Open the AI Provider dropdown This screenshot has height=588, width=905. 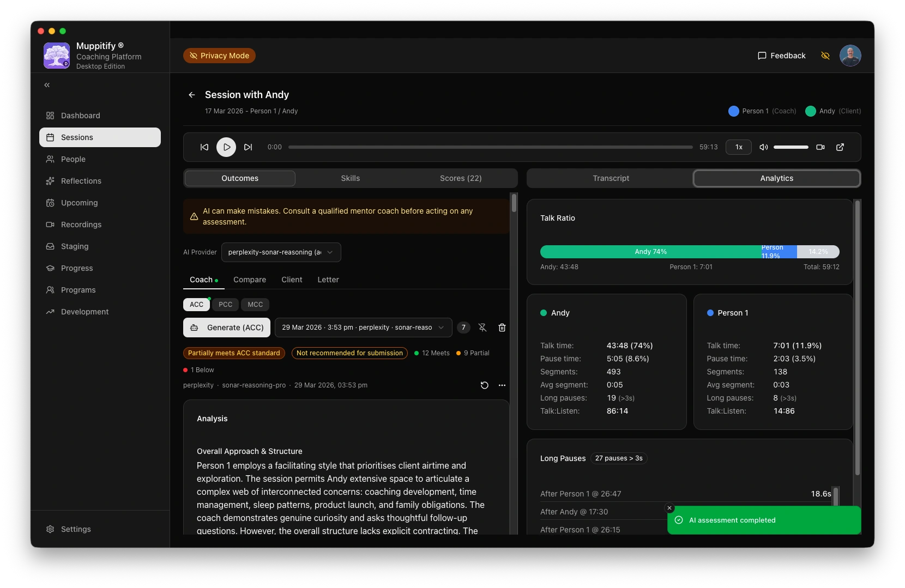tap(281, 252)
